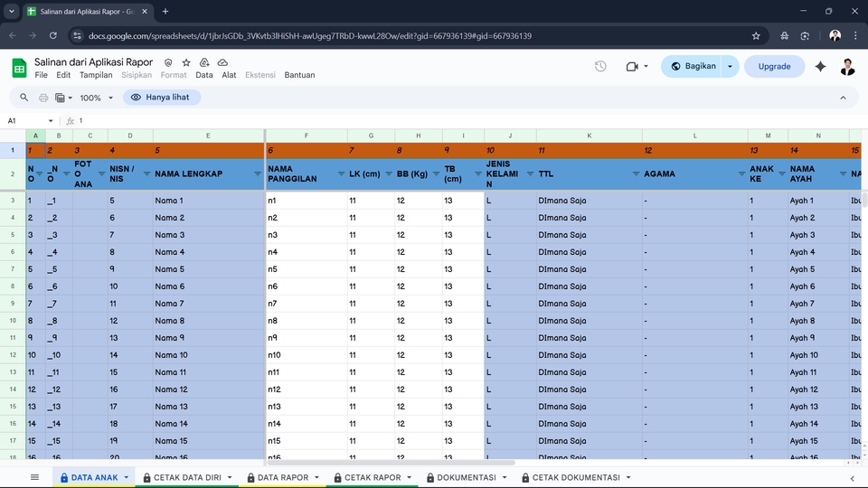Go back to the previous page
This screenshot has width=868, height=488.
tap(13, 36)
